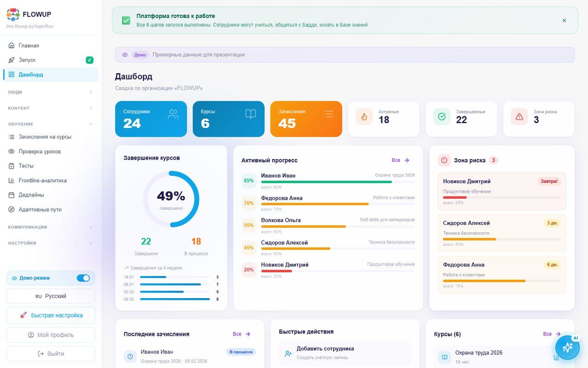Expand the КОММУНИКАЦИИ sidebar section

51,227
